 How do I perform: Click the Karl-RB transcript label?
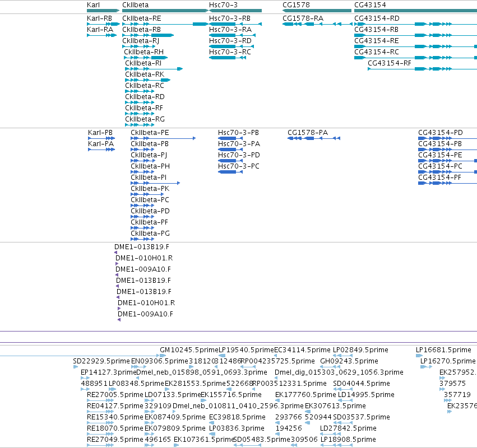pos(99,18)
